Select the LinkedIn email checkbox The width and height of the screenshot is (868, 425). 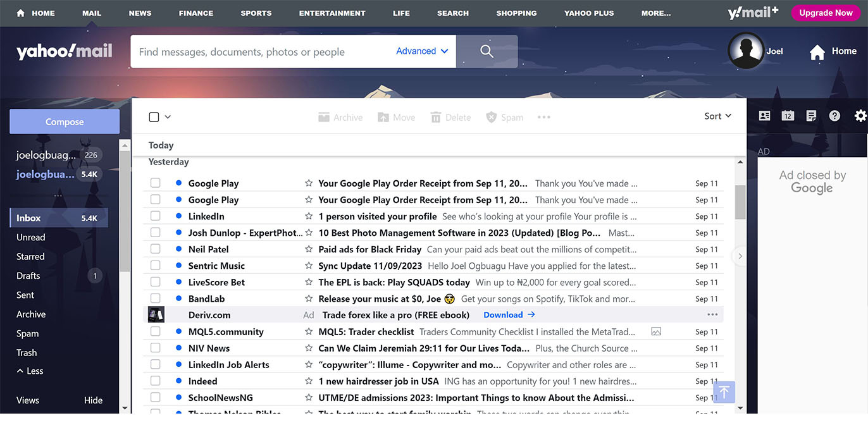tap(156, 216)
